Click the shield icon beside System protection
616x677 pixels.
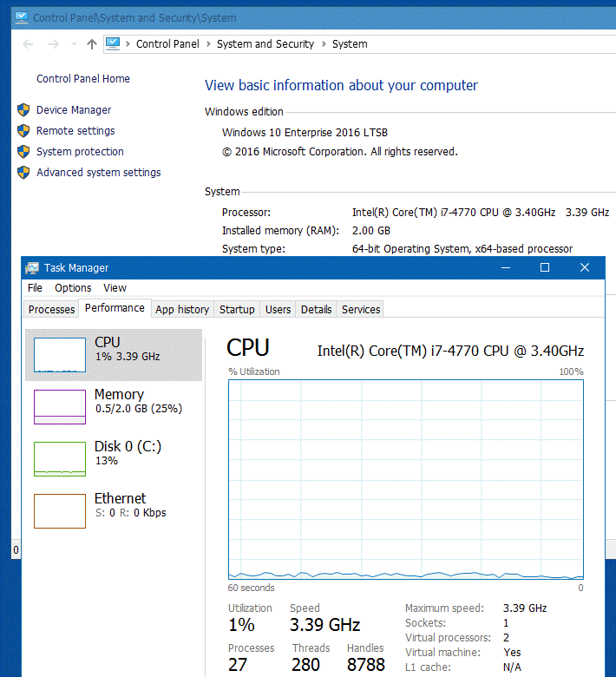pyautogui.click(x=23, y=152)
